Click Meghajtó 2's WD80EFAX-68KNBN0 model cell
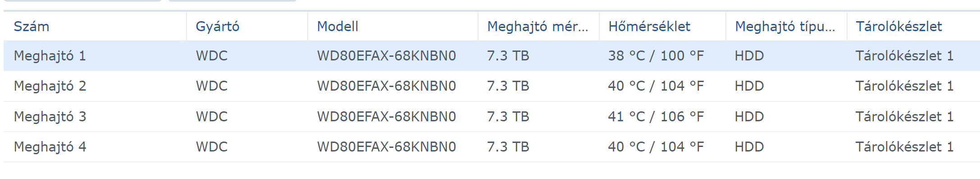 (x=387, y=86)
